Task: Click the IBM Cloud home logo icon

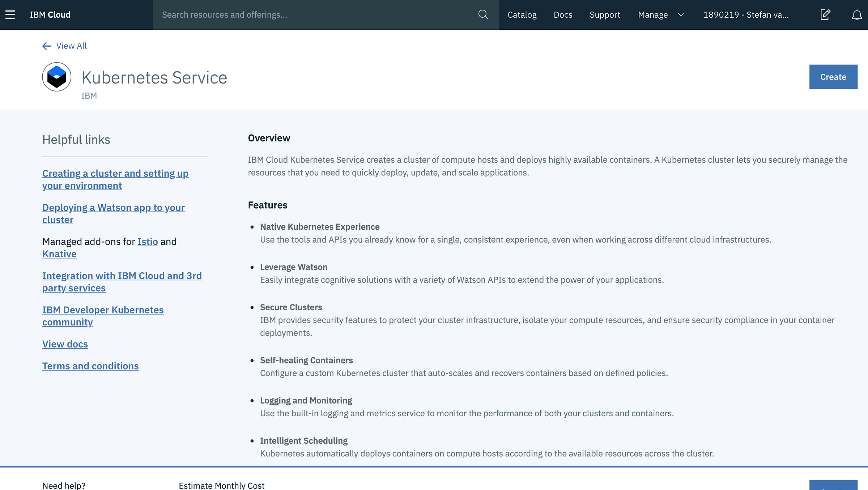Action: tap(51, 14)
